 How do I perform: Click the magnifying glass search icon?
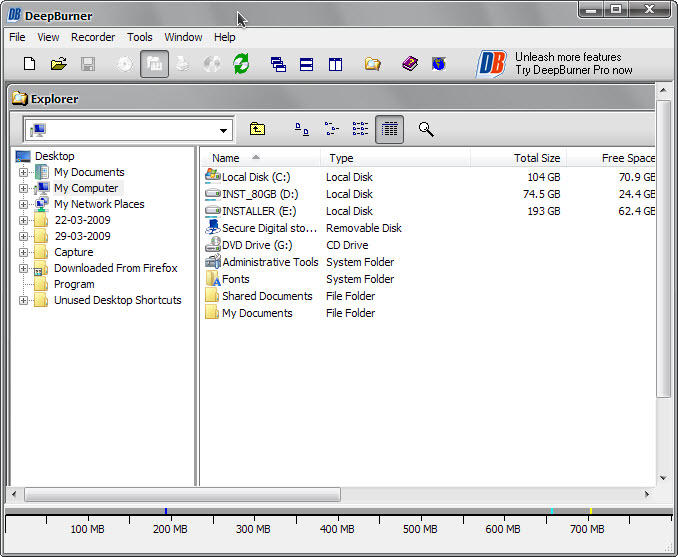click(x=426, y=129)
